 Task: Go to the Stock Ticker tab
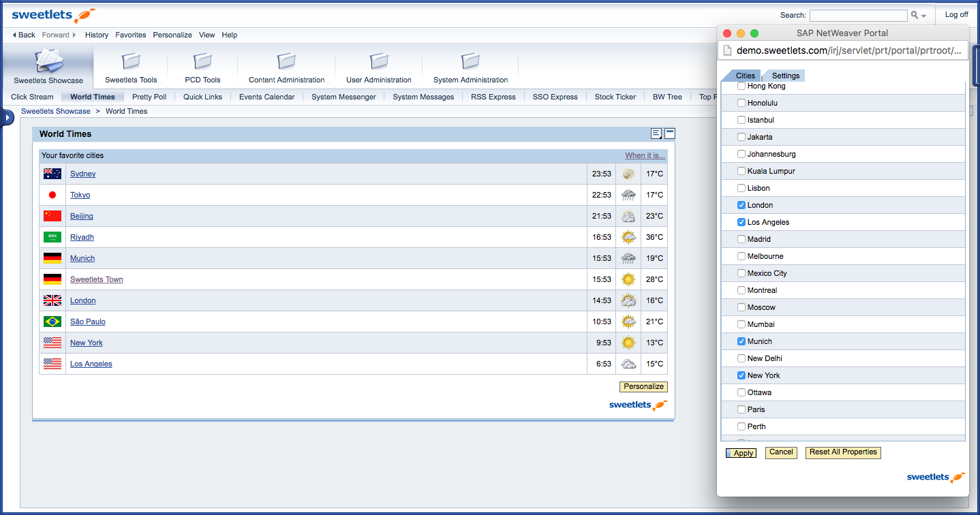tap(615, 97)
